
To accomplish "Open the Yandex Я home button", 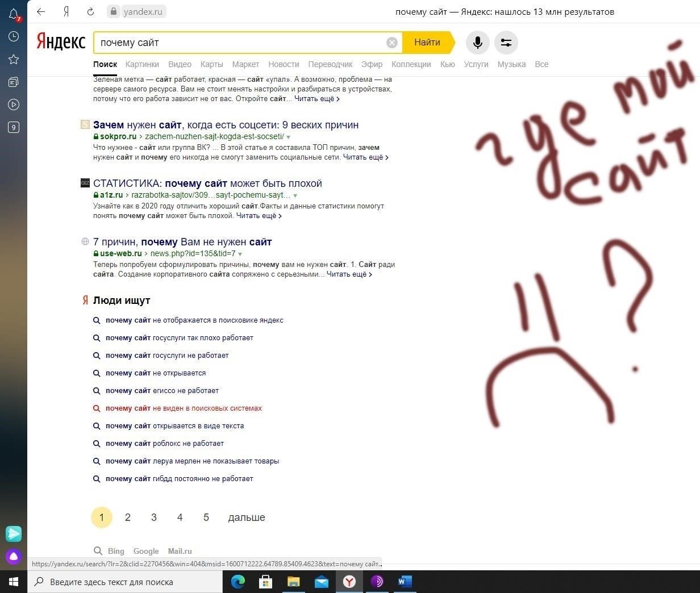I will coord(66,11).
